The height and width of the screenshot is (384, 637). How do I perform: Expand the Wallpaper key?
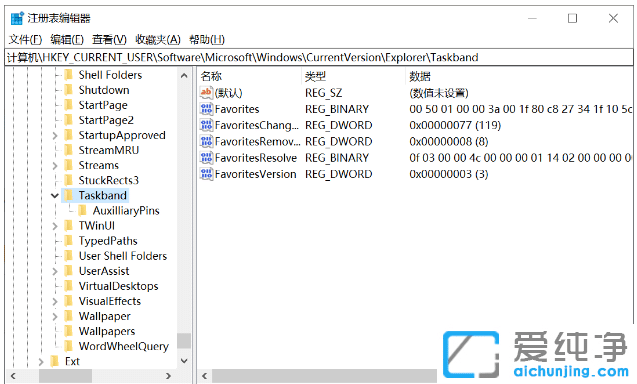tap(55, 316)
